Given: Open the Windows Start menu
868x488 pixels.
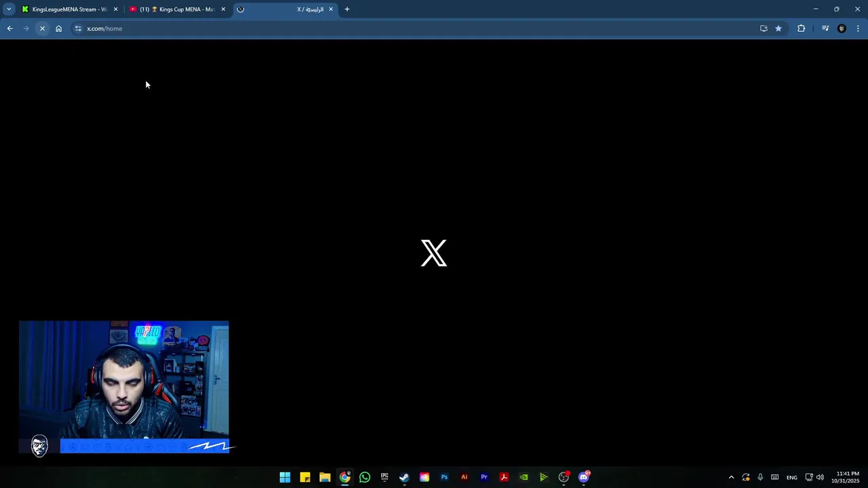Looking at the screenshot, I should [x=285, y=477].
